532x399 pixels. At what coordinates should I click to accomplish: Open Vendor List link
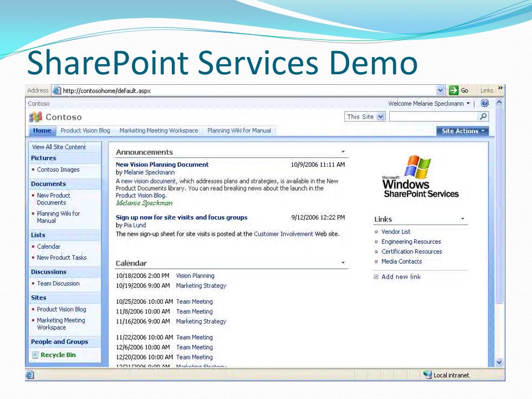396,232
